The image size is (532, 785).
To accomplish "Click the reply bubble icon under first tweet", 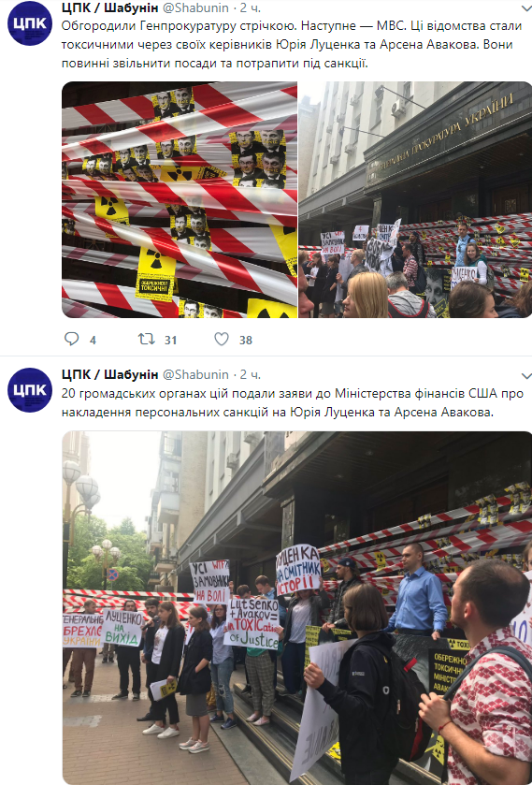I will coord(72,339).
